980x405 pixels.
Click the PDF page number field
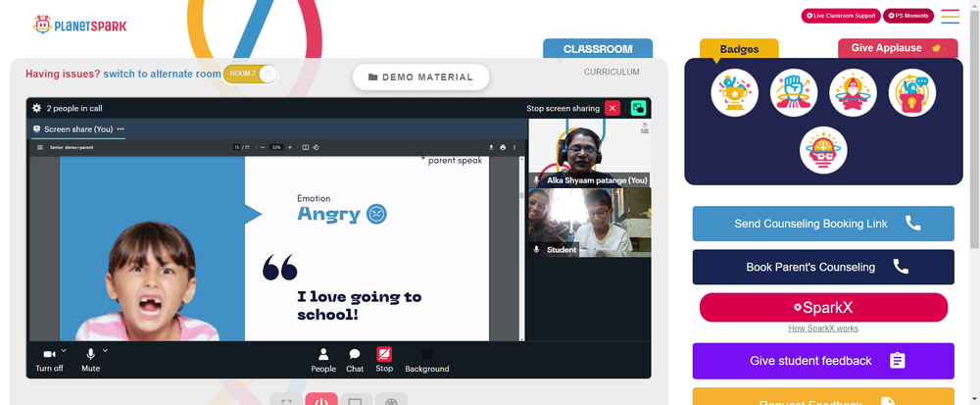click(x=237, y=147)
